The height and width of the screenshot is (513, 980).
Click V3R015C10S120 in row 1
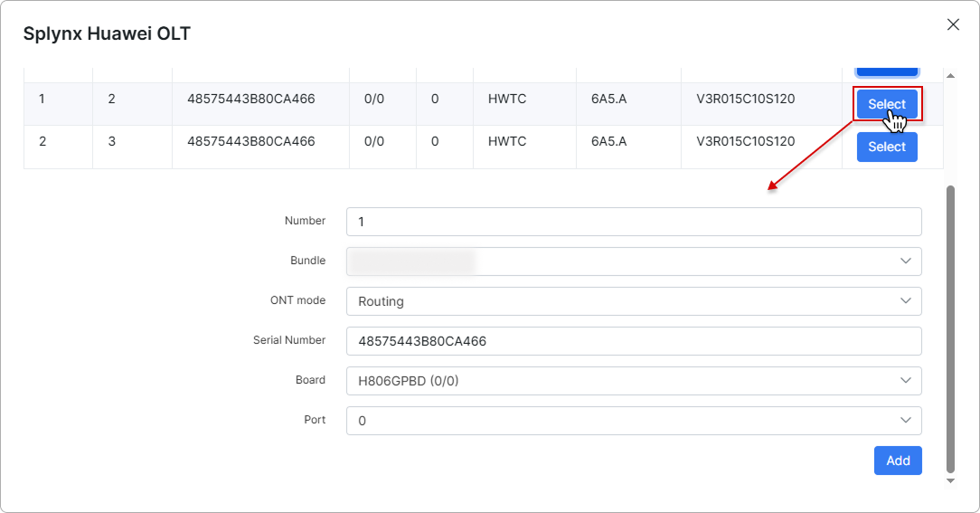coord(746,99)
